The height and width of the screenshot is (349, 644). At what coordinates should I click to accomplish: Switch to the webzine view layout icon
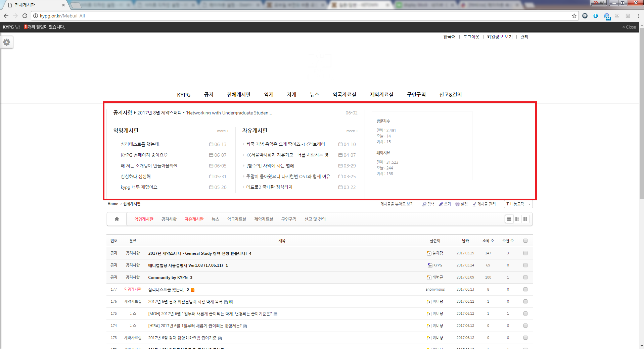pyautogui.click(x=517, y=219)
